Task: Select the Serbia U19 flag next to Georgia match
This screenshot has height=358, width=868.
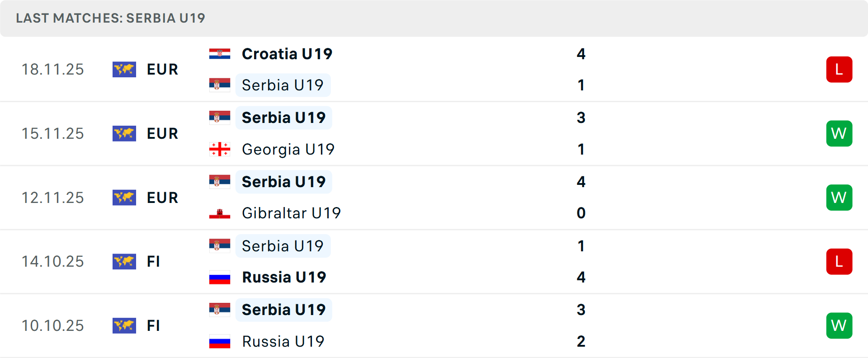Action: (x=220, y=117)
